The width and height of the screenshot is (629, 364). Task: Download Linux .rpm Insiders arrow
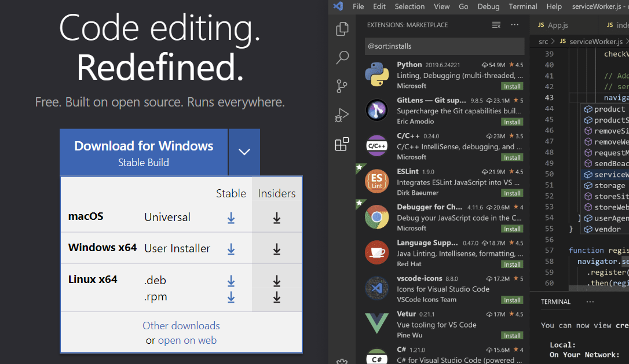tap(277, 297)
